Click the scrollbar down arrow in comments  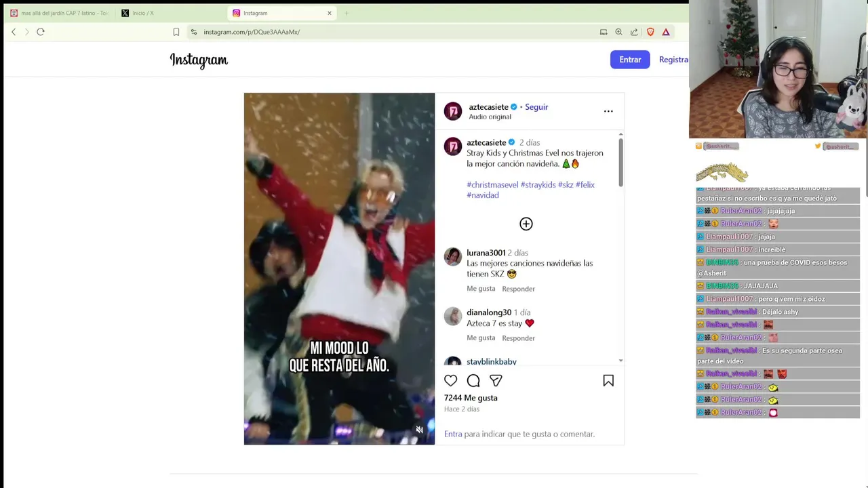[620, 361]
